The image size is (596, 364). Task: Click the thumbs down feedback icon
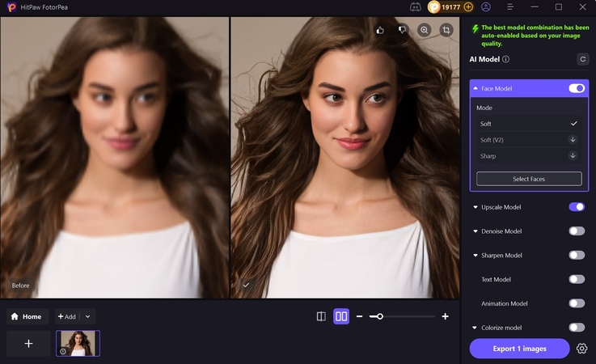[x=402, y=30]
